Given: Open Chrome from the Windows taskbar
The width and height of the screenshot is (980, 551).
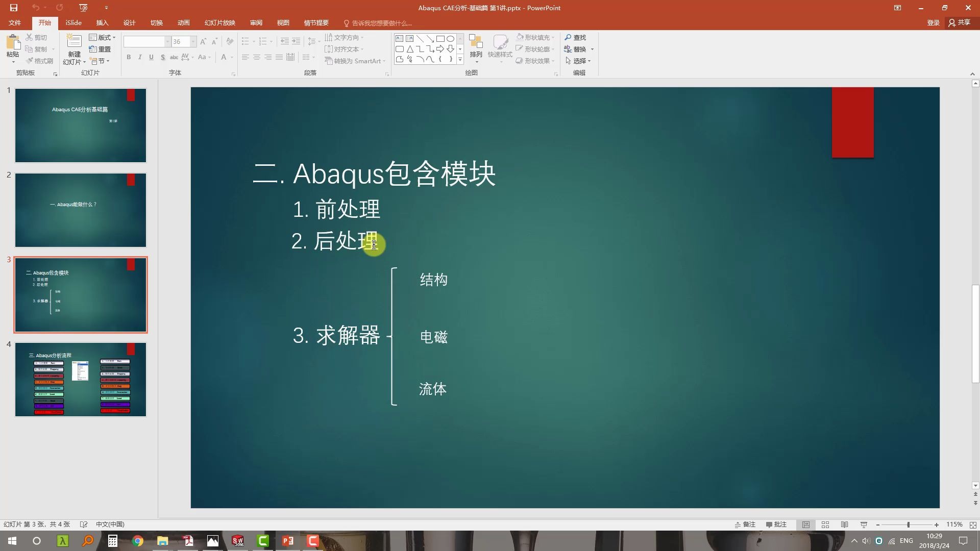Looking at the screenshot, I should 138,541.
